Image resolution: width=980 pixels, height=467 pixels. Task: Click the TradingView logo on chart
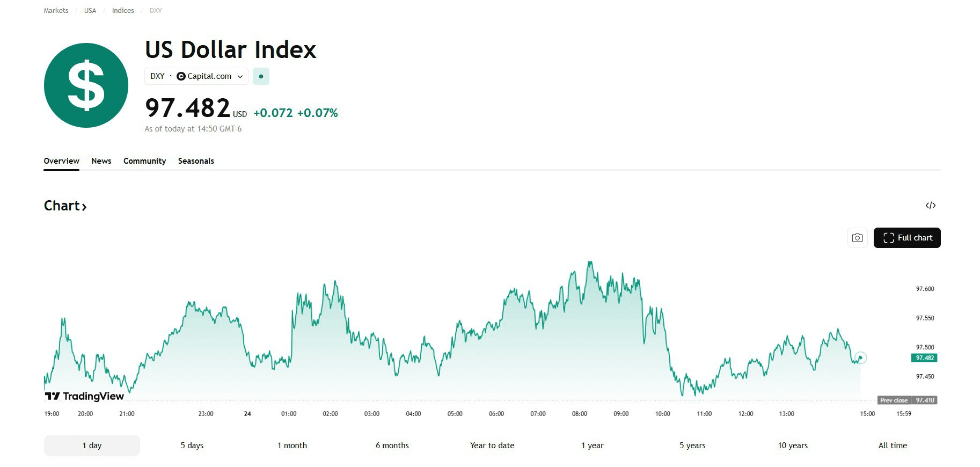point(84,396)
